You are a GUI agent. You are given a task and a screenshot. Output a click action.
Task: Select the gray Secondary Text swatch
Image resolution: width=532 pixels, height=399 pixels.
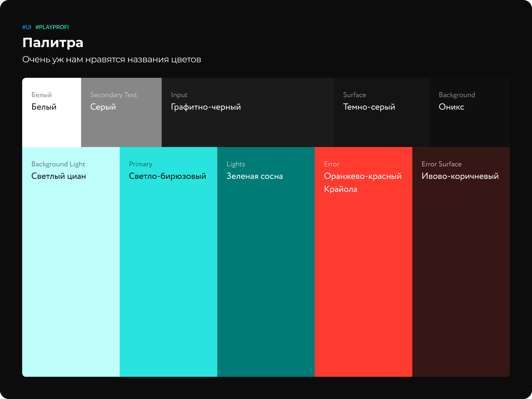(121, 112)
